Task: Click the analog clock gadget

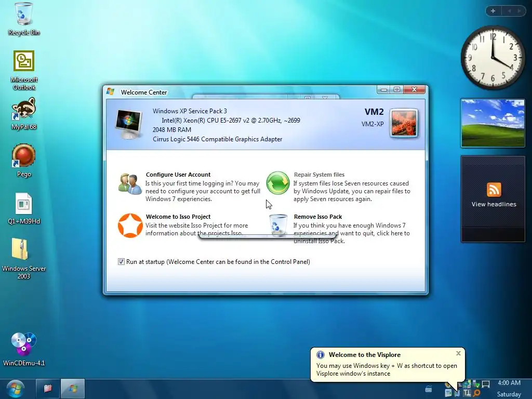Action: tap(493, 57)
